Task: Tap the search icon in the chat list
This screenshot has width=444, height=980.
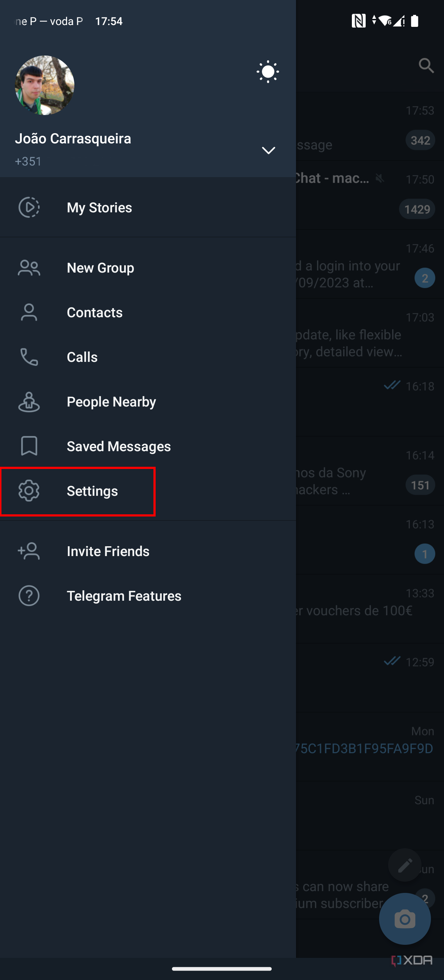Action: tap(426, 66)
